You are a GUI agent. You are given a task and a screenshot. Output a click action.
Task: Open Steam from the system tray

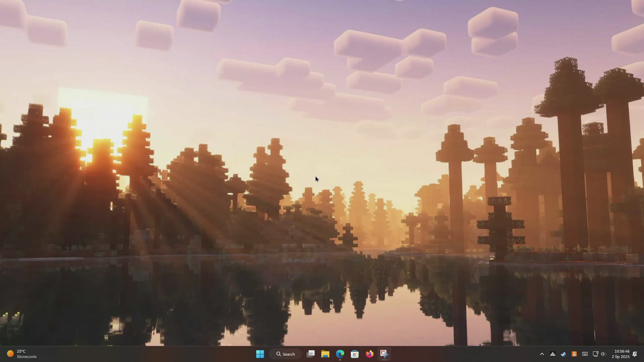coord(563,354)
